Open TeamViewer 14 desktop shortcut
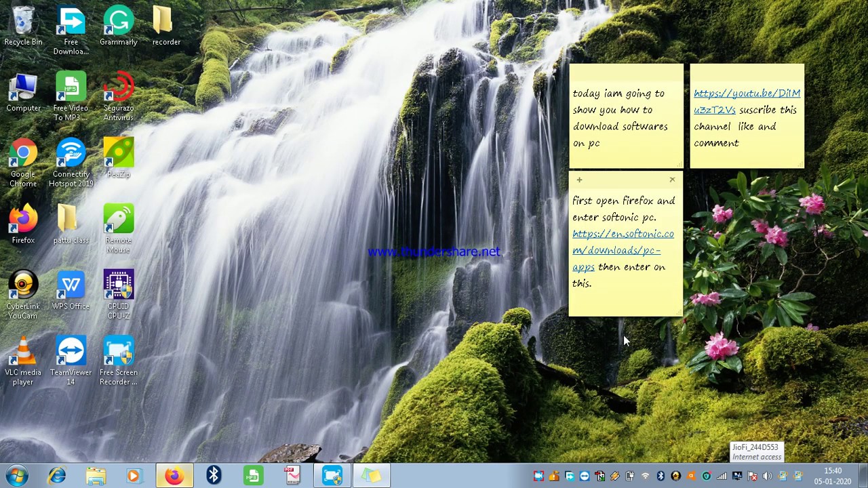 pos(71,361)
